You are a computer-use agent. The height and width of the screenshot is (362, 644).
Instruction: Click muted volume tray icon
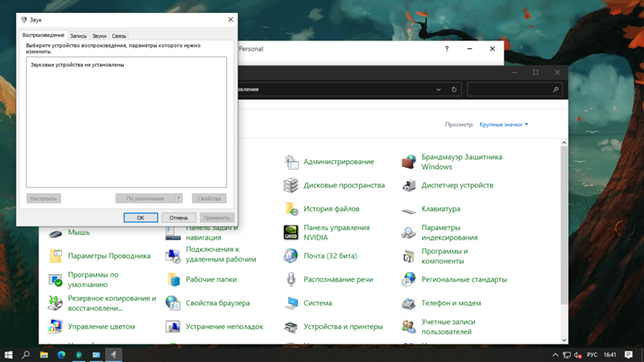[x=577, y=355]
